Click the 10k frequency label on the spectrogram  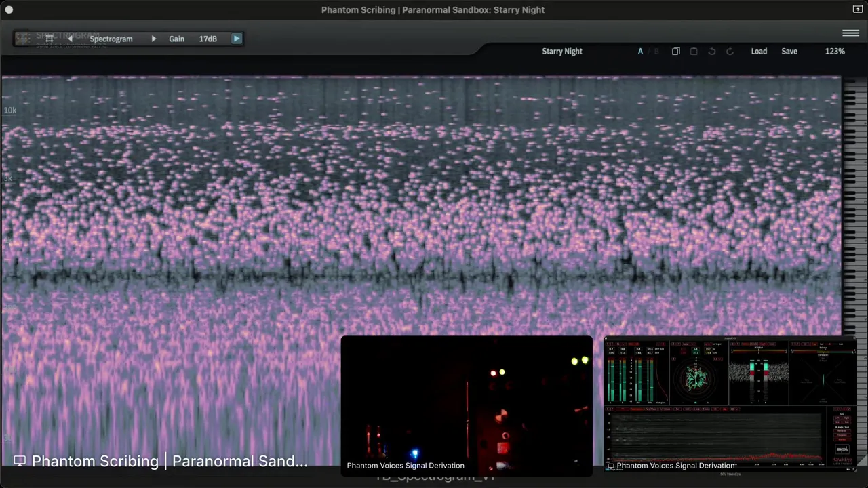[9, 110]
